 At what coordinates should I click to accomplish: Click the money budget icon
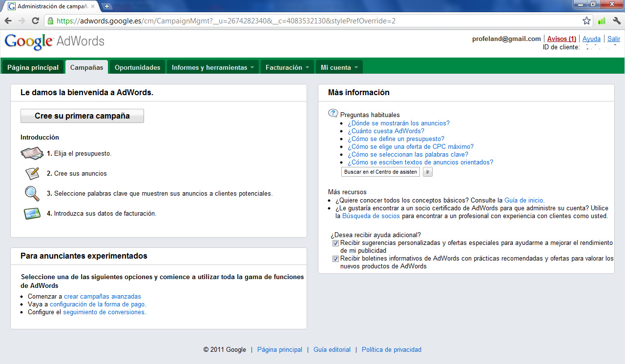[32, 153]
